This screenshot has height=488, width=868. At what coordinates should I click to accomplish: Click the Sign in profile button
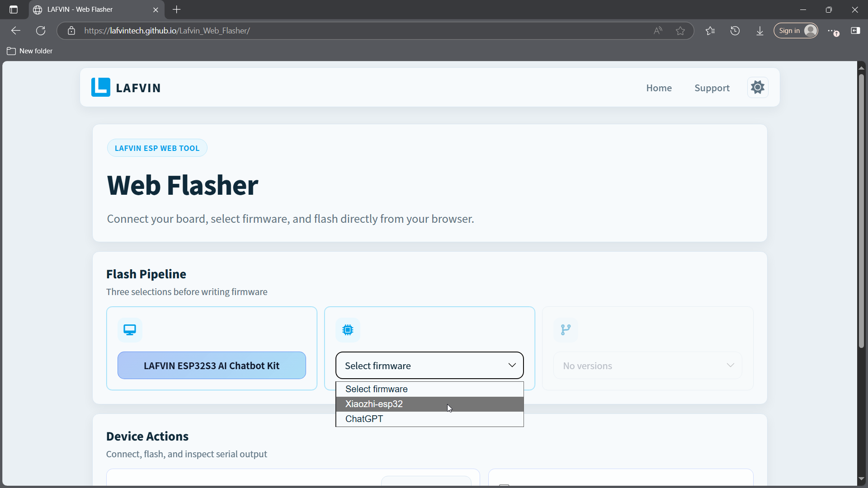coord(796,31)
